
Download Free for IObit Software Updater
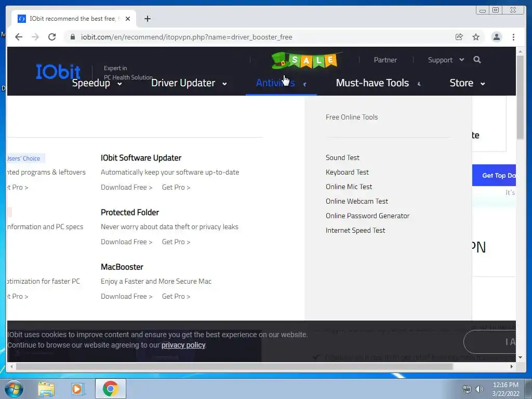[x=127, y=187]
